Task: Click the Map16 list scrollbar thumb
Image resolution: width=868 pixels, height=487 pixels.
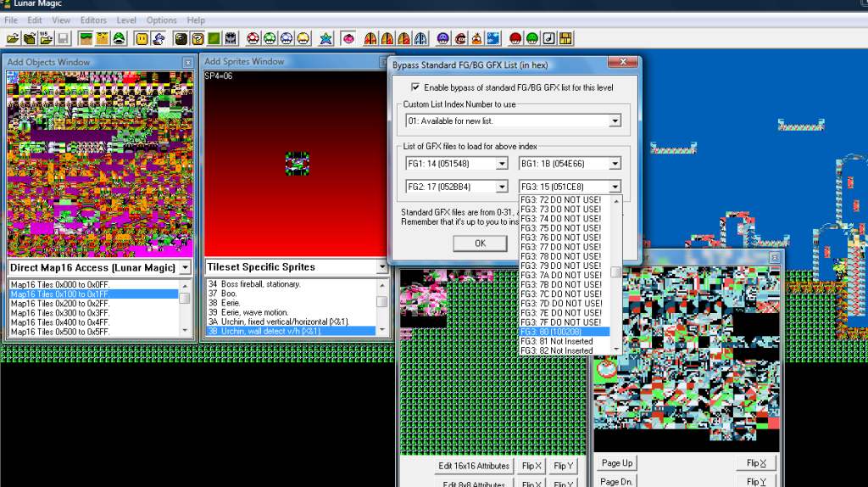Action: (185, 298)
